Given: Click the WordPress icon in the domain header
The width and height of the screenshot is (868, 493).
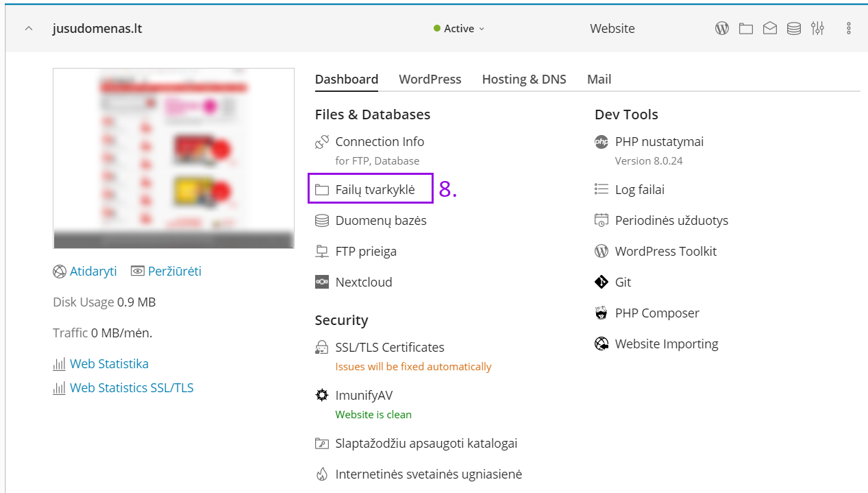Looking at the screenshot, I should click(722, 29).
